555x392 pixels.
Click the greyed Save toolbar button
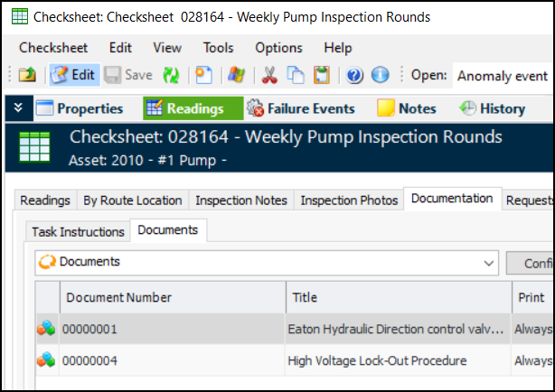coord(128,75)
